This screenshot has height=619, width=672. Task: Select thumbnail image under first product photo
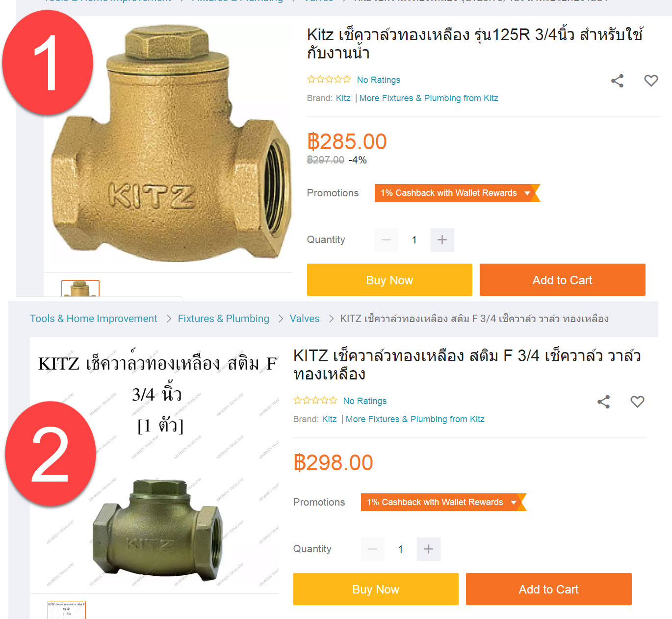click(x=80, y=288)
